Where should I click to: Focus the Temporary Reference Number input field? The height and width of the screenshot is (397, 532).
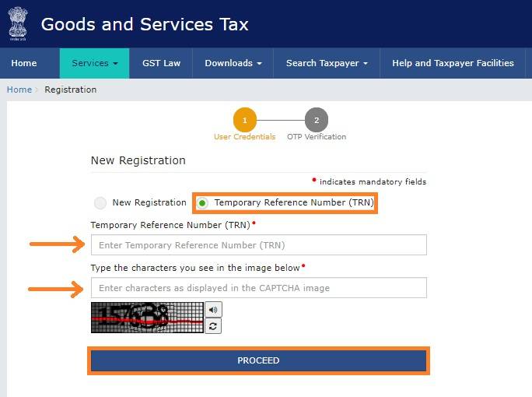tap(258, 245)
